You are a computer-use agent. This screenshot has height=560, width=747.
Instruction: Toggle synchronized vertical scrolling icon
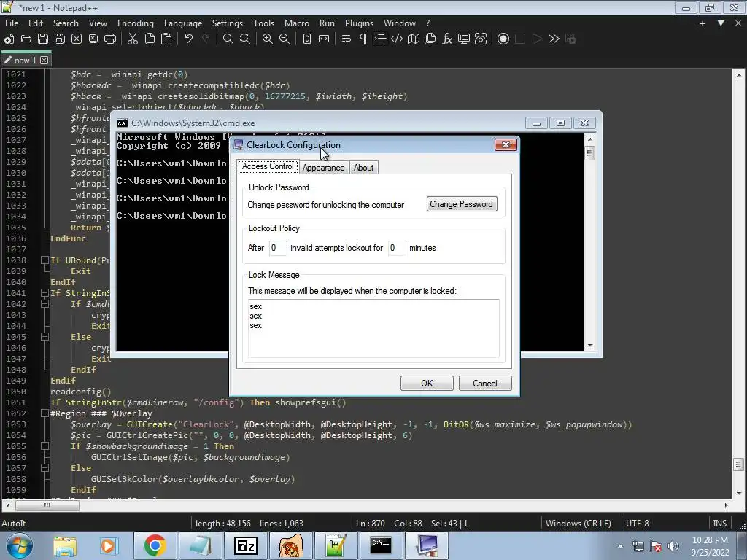(307, 39)
